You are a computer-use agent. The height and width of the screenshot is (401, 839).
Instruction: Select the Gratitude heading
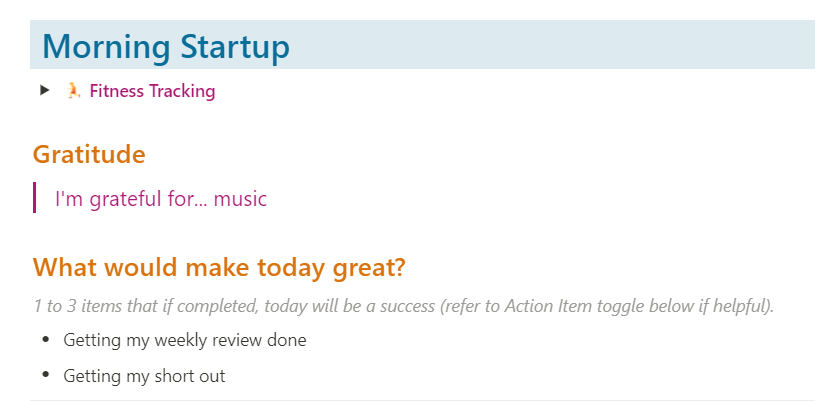pyautogui.click(x=89, y=155)
